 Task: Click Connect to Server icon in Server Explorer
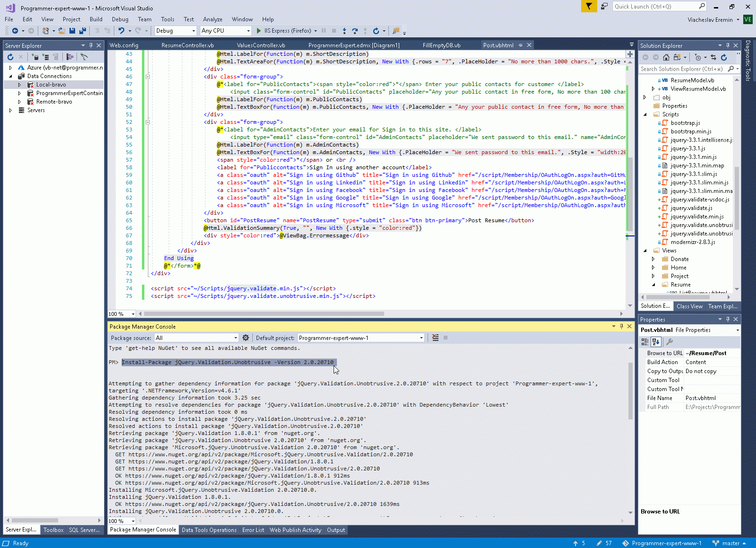pyautogui.click(x=46, y=57)
